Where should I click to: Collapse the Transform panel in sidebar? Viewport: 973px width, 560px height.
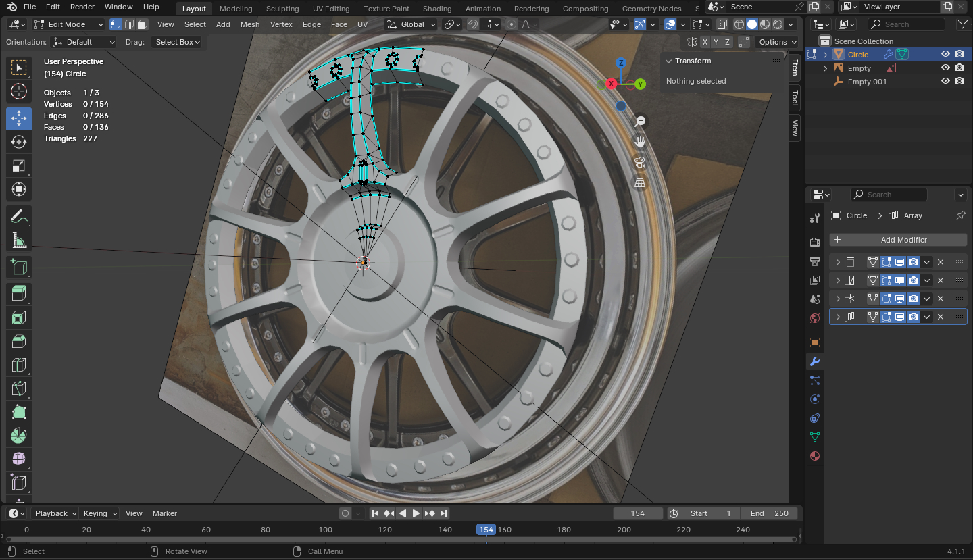point(669,61)
